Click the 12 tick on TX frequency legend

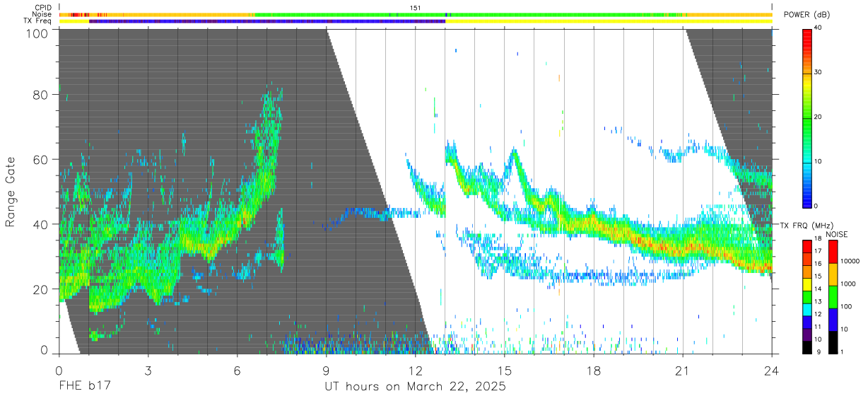point(818,314)
